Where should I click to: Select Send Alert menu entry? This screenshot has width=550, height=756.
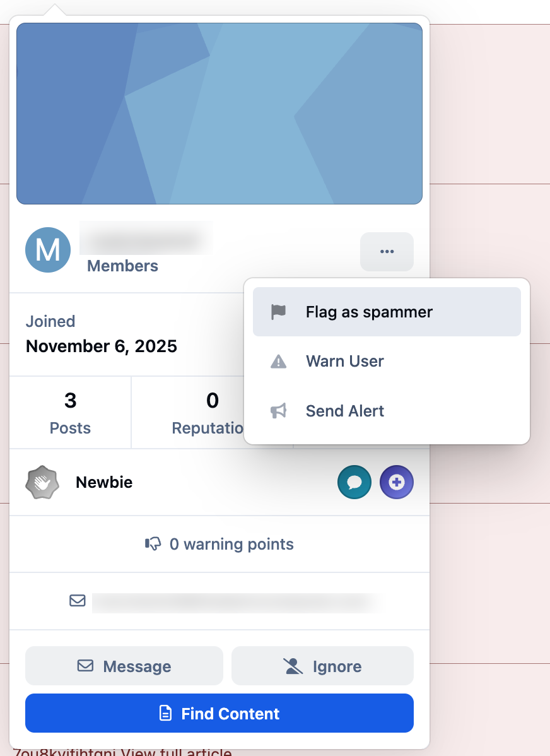pyautogui.click(x=387, y=411)
